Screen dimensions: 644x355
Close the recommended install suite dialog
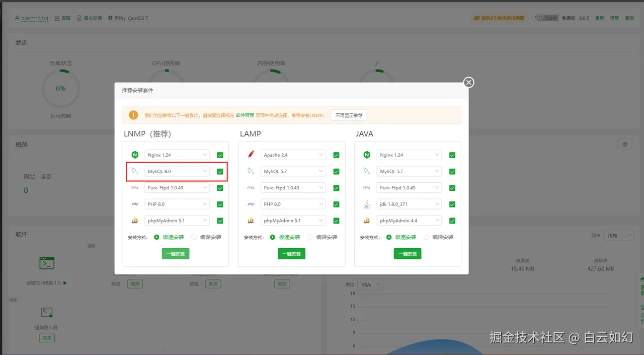coord(468,82)
